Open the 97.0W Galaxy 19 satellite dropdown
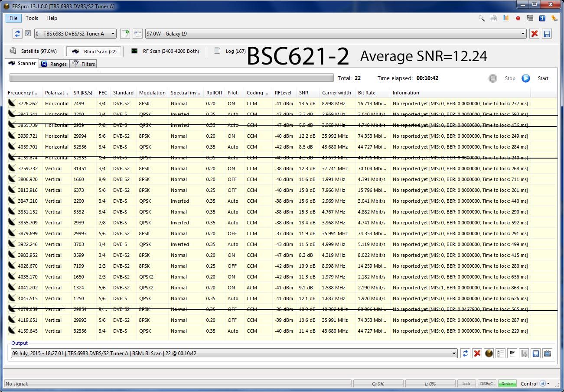 click(336, 33)
